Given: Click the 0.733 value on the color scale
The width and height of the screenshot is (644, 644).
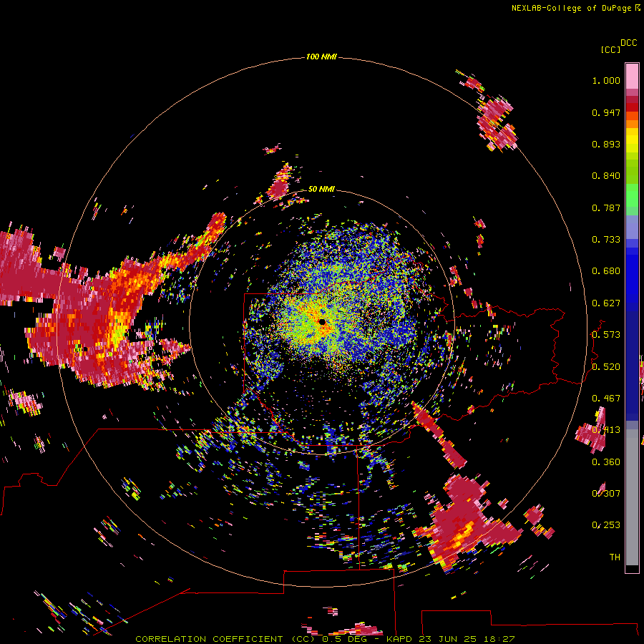Looking at the screenshot, I should 606,240.
